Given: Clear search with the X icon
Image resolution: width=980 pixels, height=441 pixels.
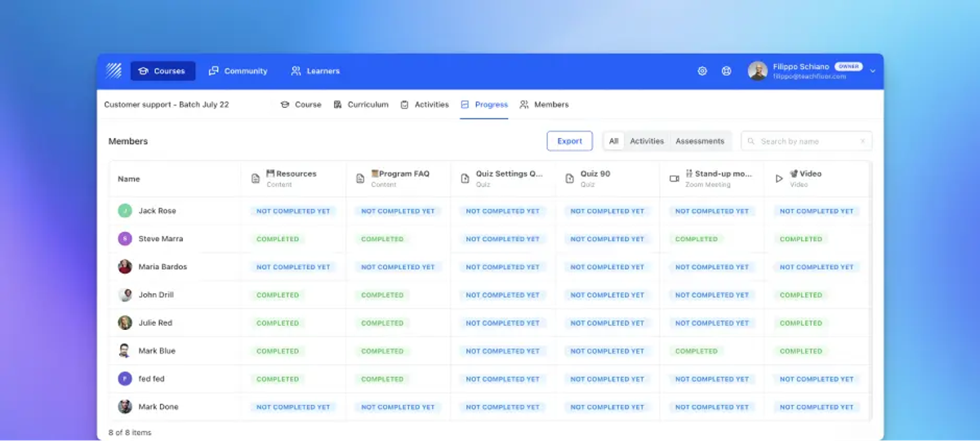Looking at the screenshot, I should [x=862, y=141].
